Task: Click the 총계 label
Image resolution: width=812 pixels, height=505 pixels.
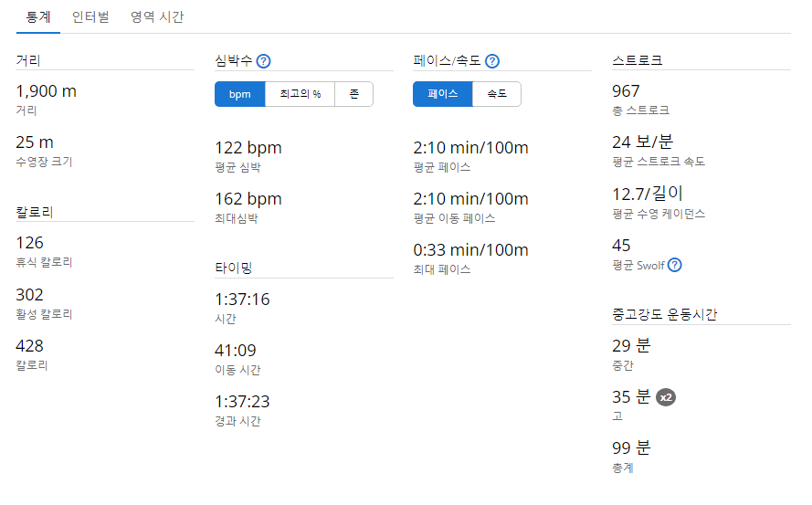Action: pos(623,468)
